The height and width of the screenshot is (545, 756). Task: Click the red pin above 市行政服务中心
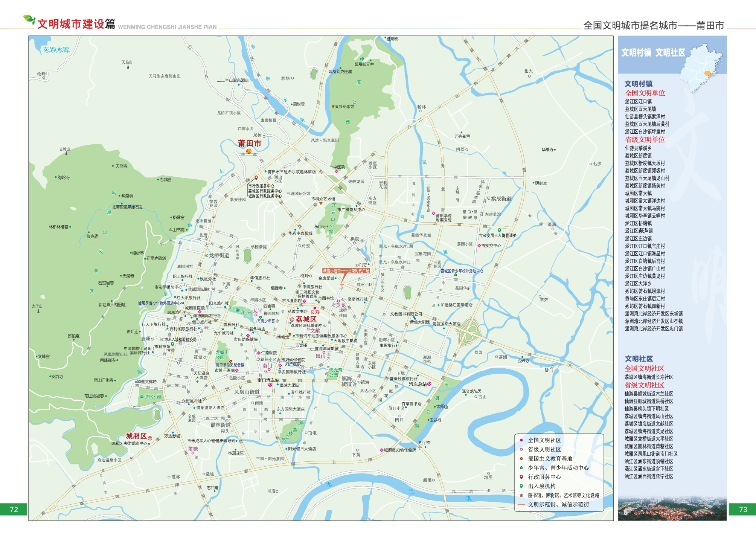[256, 178]
